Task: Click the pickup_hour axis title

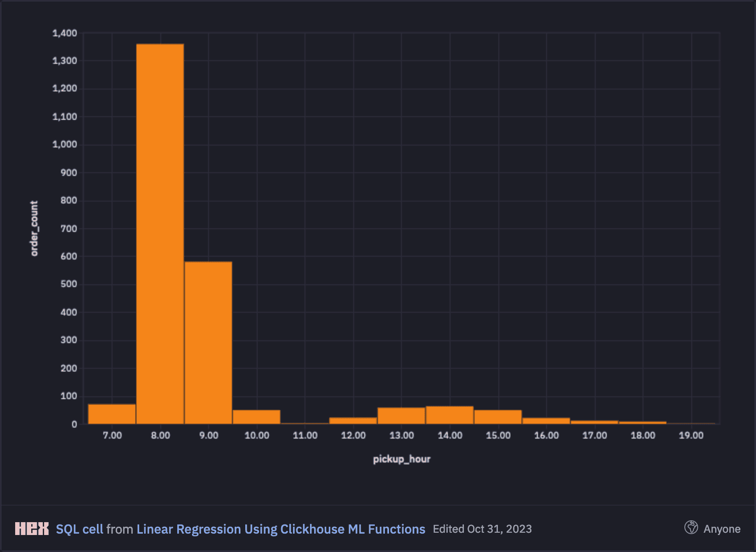Action: (x=401, y=459)
